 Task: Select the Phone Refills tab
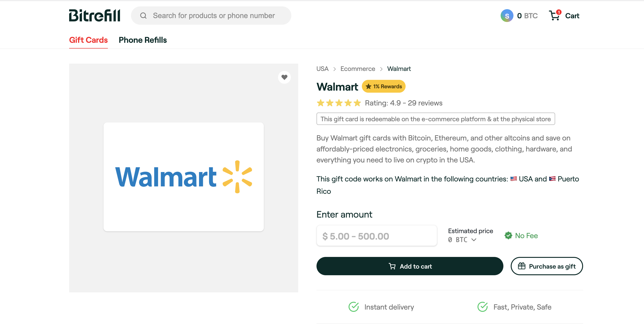click(142, 39)
